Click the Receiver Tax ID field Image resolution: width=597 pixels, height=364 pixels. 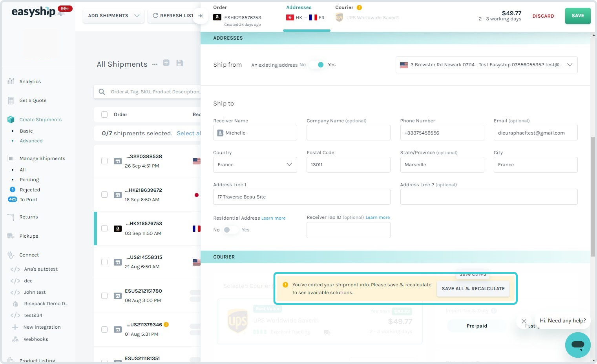point(348,230)
